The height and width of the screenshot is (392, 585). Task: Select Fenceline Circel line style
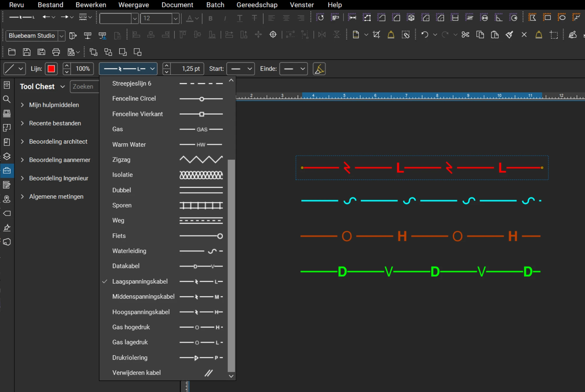163,99
